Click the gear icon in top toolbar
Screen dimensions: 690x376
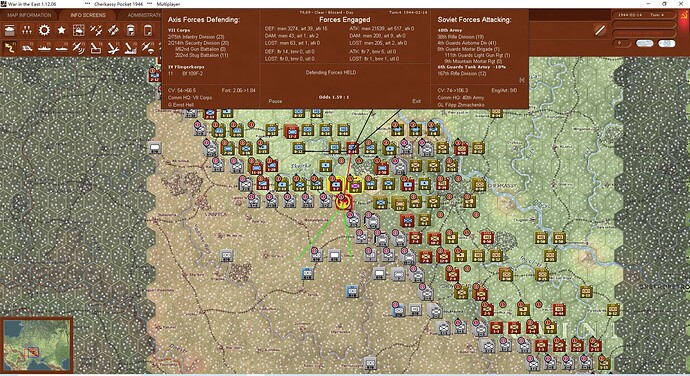(x=44, y=30)
